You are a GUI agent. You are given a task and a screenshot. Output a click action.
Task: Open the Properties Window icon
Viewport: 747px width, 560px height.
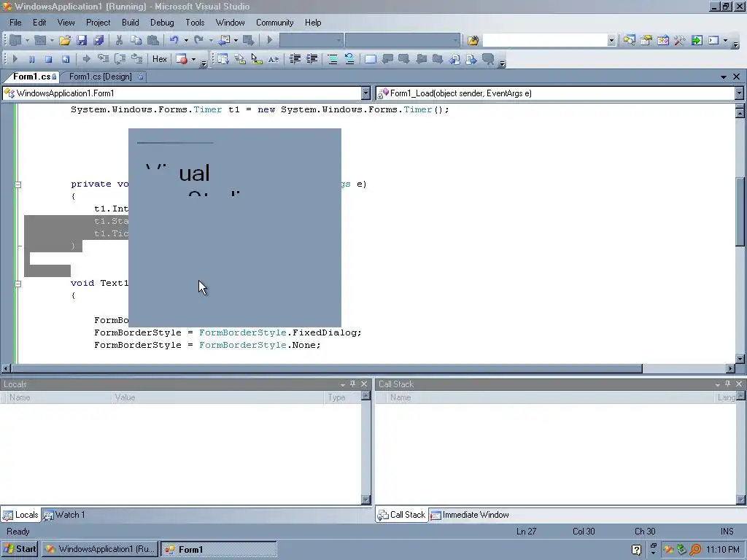646,41
